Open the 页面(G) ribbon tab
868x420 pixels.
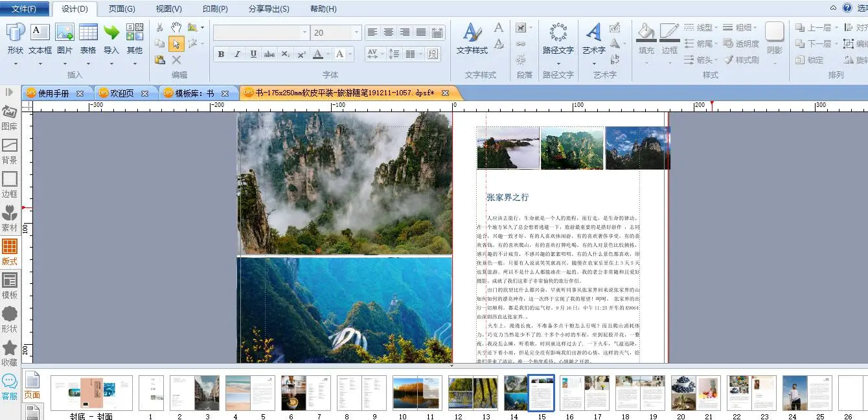click(x=122, y=9)
